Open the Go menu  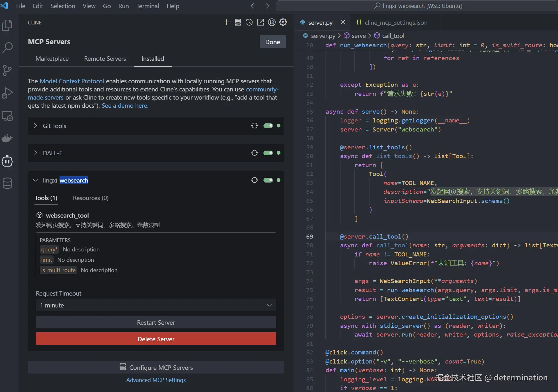107,6
